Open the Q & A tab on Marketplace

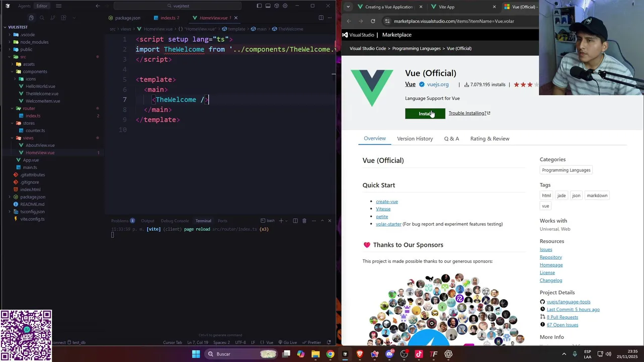point(451,139)
